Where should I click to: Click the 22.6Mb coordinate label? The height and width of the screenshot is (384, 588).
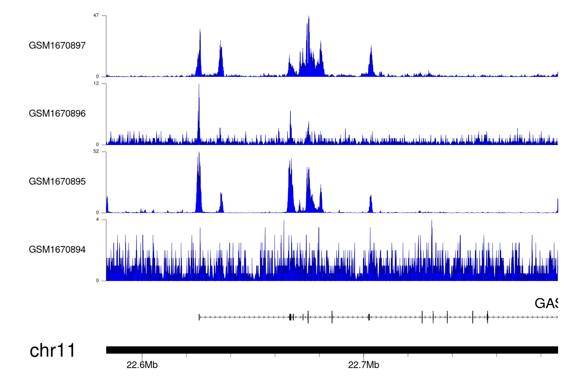(142, 365)
